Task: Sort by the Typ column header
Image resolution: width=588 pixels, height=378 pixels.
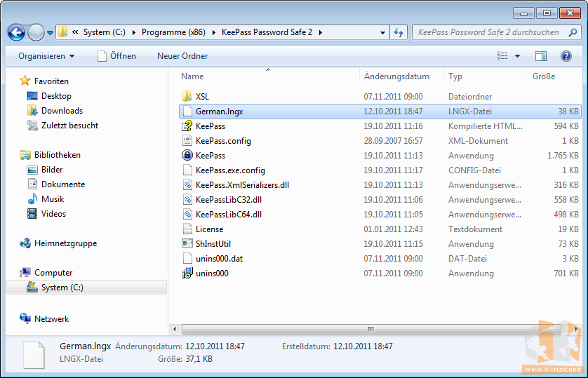Action: 455,76
